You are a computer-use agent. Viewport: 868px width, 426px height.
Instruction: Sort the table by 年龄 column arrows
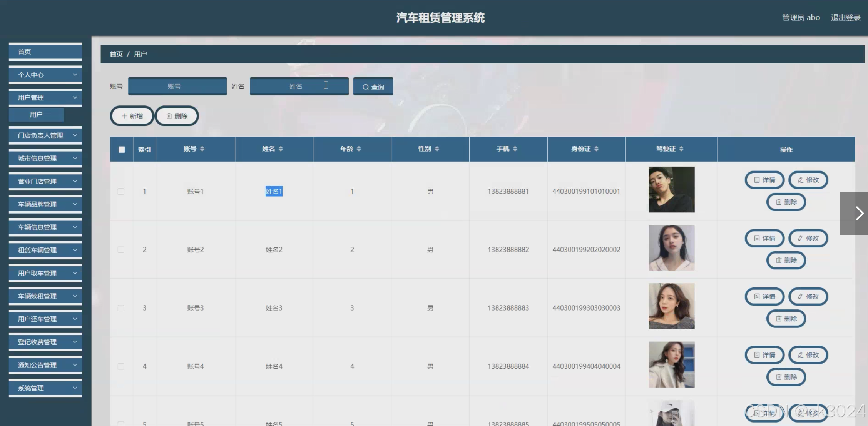coord(359,149)
